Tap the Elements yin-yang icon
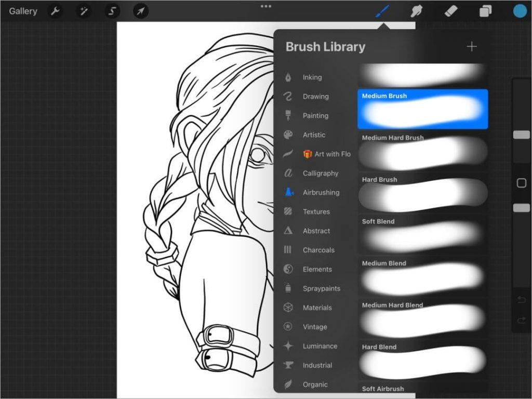Viewport: 532px width, 399px height. click(x=288, y=269)
